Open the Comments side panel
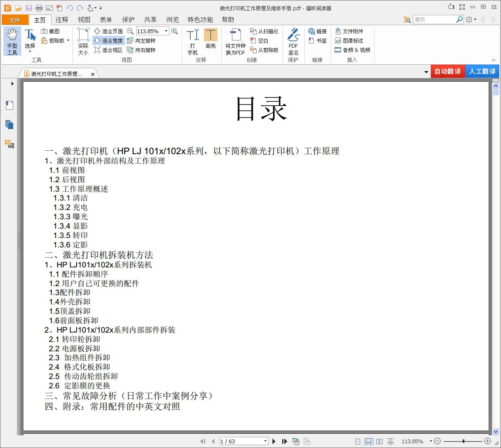The height and width of the screenshot is (448, 501). [x=10, y=144]
